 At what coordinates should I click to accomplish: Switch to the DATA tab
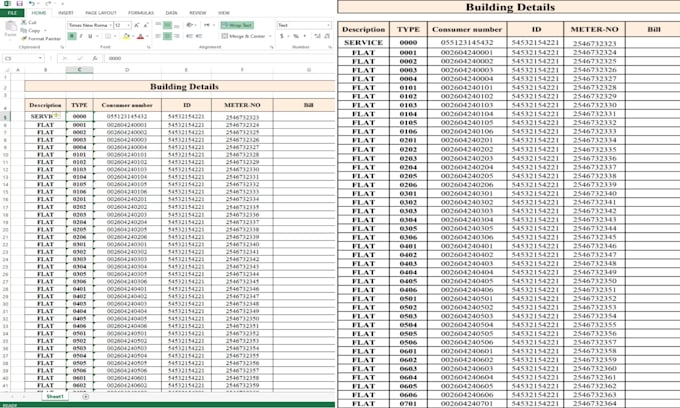[171, 13]
